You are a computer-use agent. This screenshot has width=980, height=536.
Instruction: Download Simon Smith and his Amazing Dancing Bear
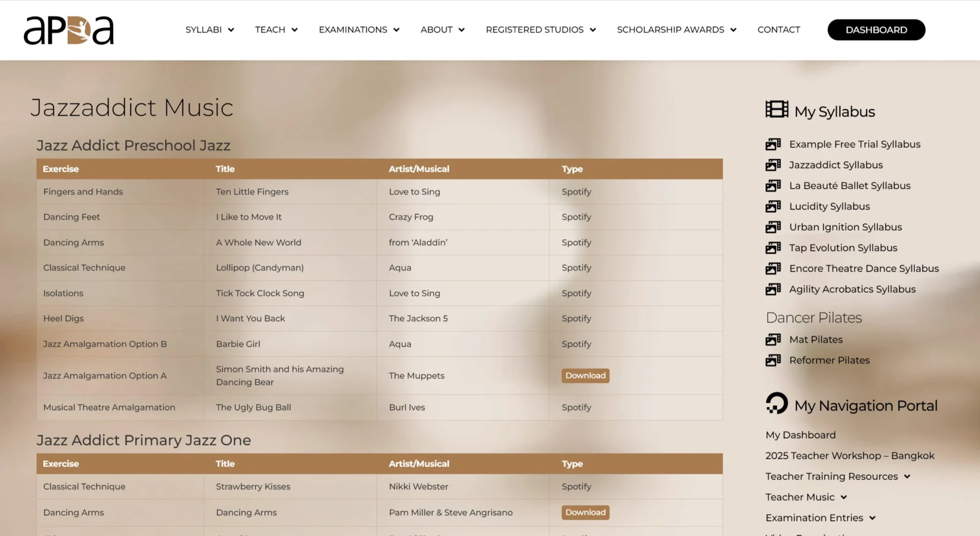(x=585, y=376)
